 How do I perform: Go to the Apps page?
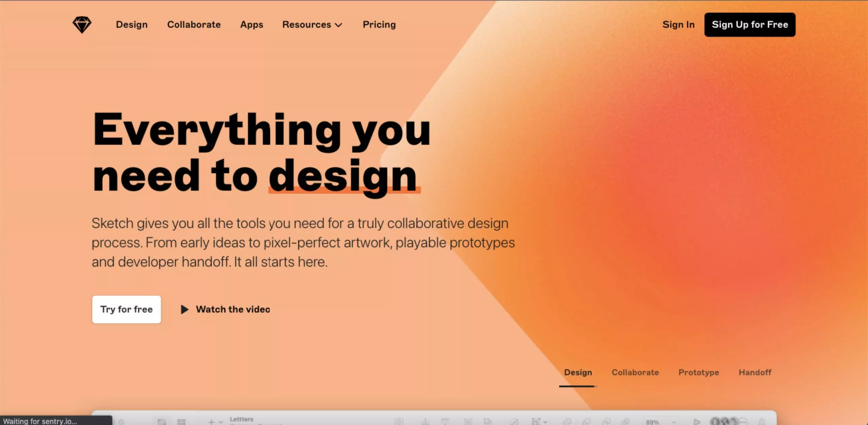pyautogui.click(x=252, y=25)
